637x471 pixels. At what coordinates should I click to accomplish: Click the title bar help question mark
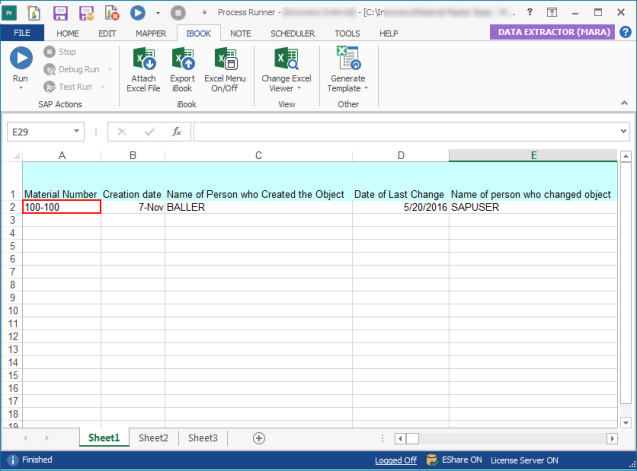pos(529,12)
